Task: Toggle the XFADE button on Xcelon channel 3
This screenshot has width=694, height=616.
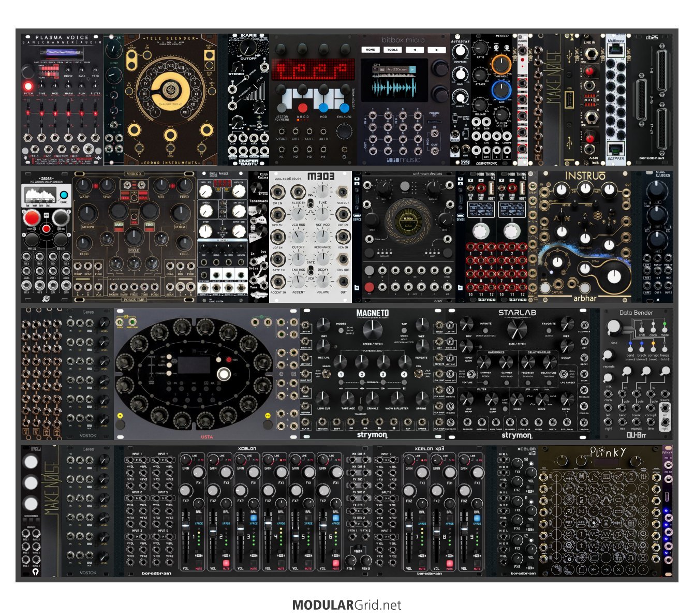Action: tap(254, 518)
